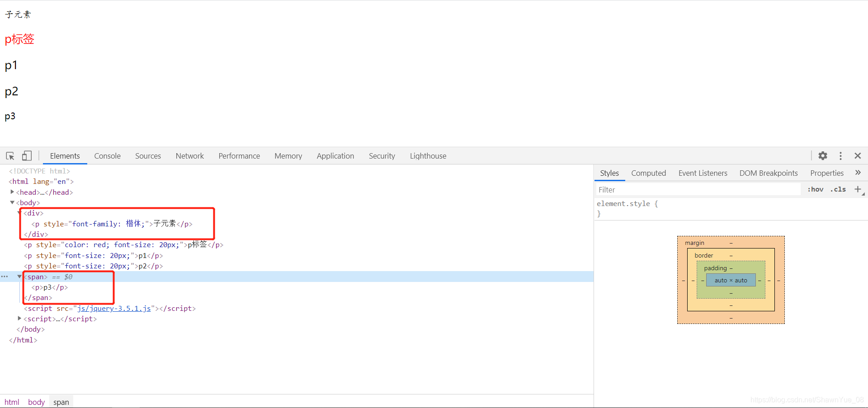Viewport: 868px width, 408px height.
Task: Click the border box label
Action: click(x=704, y=255)
